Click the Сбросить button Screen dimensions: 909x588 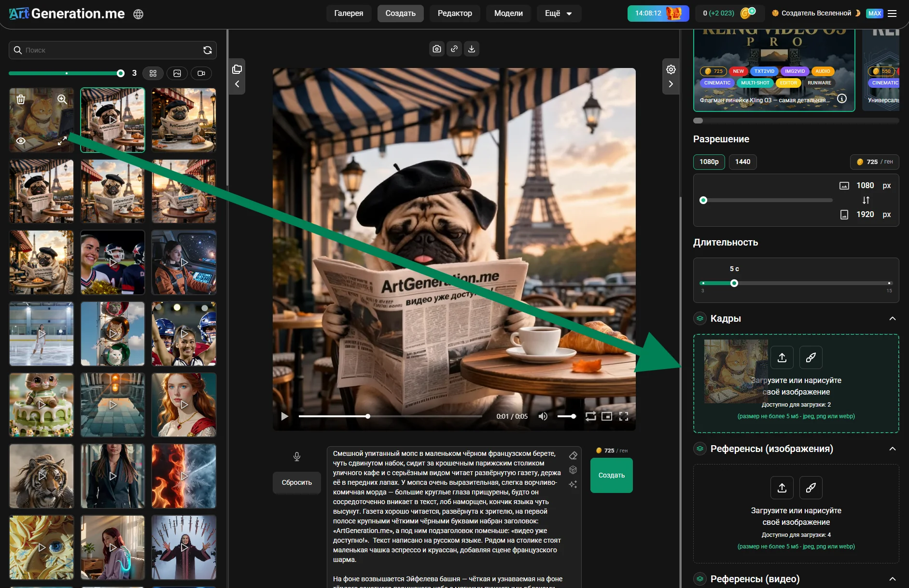pyautogui.click(x=297, y=482)
